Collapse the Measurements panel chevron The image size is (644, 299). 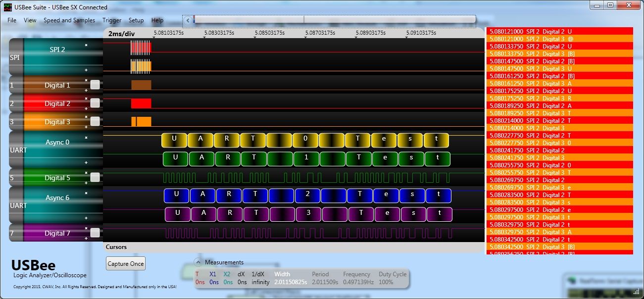(198, 262)
